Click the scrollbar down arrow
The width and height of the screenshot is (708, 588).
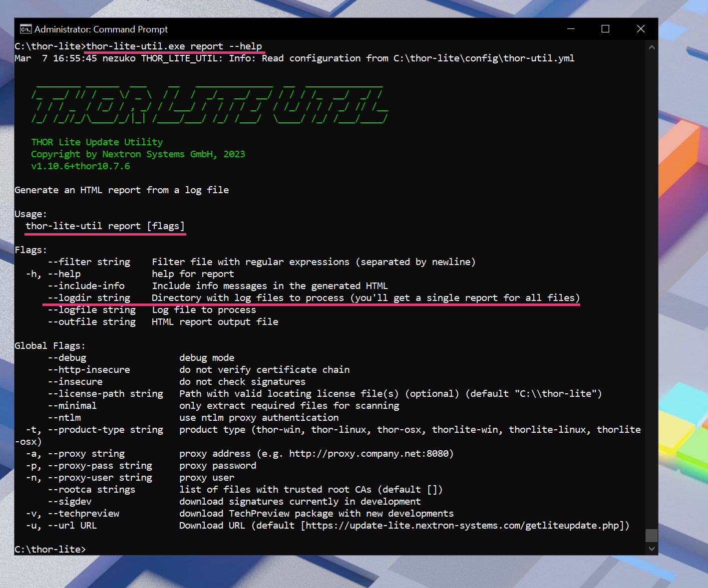pos(651,549)
